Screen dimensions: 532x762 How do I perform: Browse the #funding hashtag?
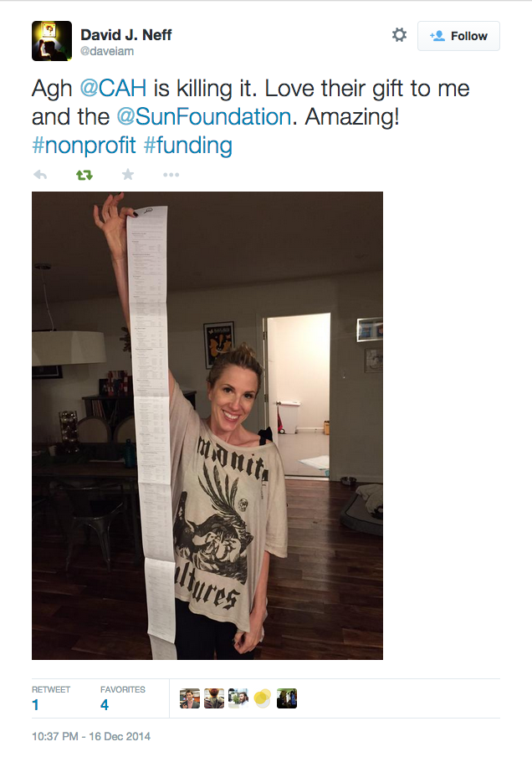(188, 145)
